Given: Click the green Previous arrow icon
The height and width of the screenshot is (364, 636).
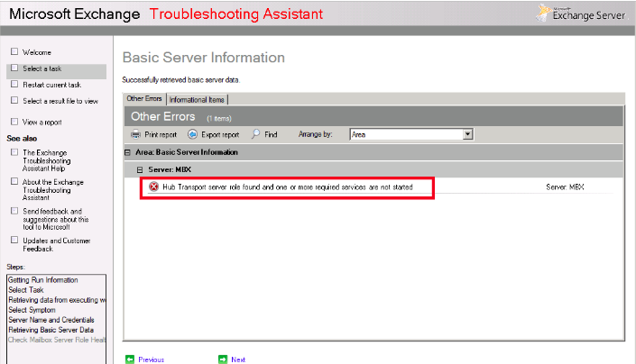Looking at the screenshot, I should click(x=130, y=359).
